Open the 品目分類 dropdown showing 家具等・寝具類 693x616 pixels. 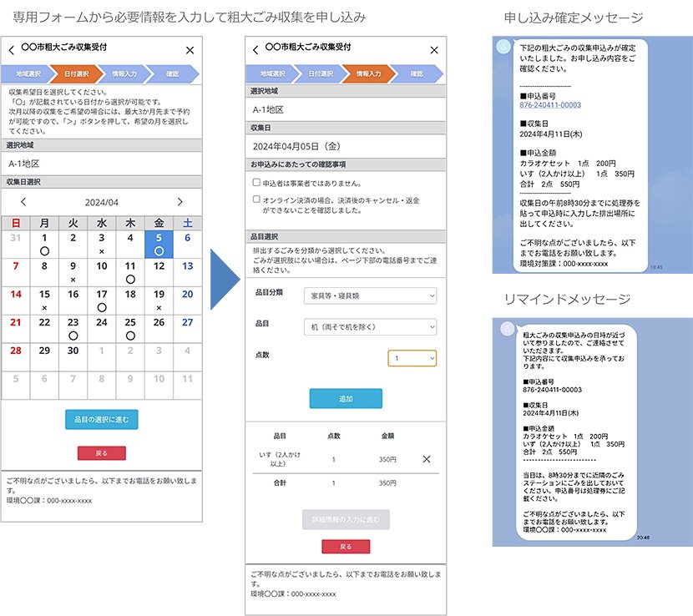click(371, 296)
